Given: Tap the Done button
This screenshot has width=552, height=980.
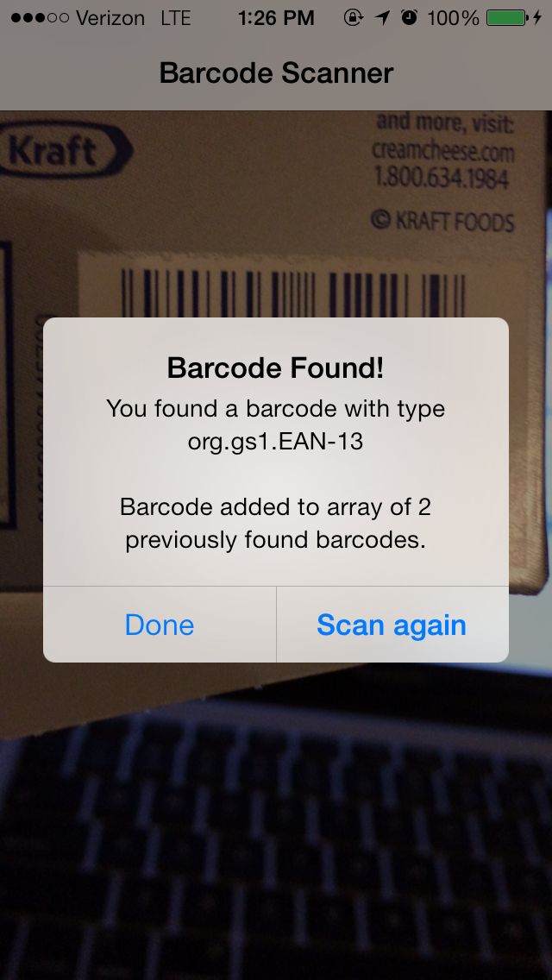Looking at the screenshot, I should pyautogui.click(x=160, y=625).
